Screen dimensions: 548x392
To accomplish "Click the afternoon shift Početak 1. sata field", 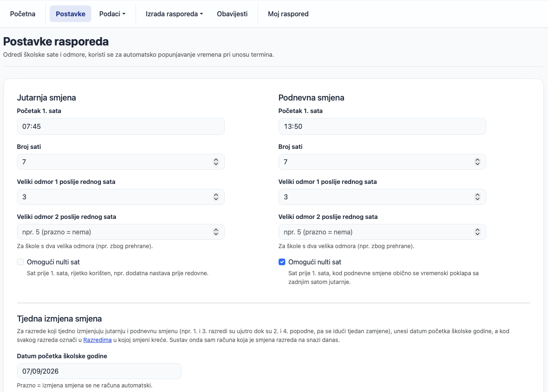I will pyautogui.click(x=382, y=126).
